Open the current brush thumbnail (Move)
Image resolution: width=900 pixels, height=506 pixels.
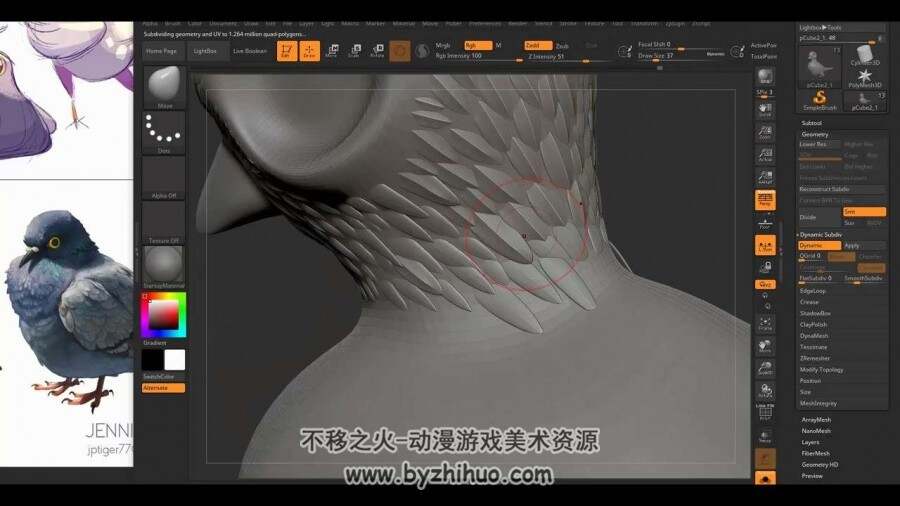click(x=164, y=87)
